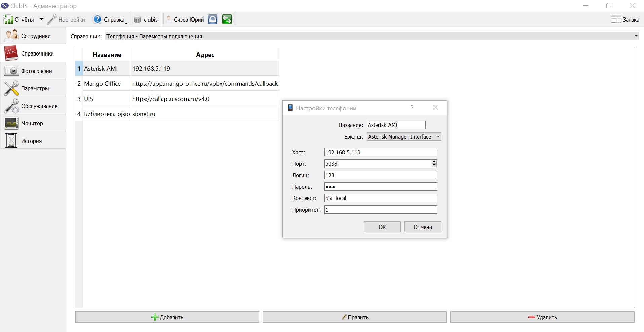
Task: Expand the Справочник directory dropdown
Action: pos(372,36)
